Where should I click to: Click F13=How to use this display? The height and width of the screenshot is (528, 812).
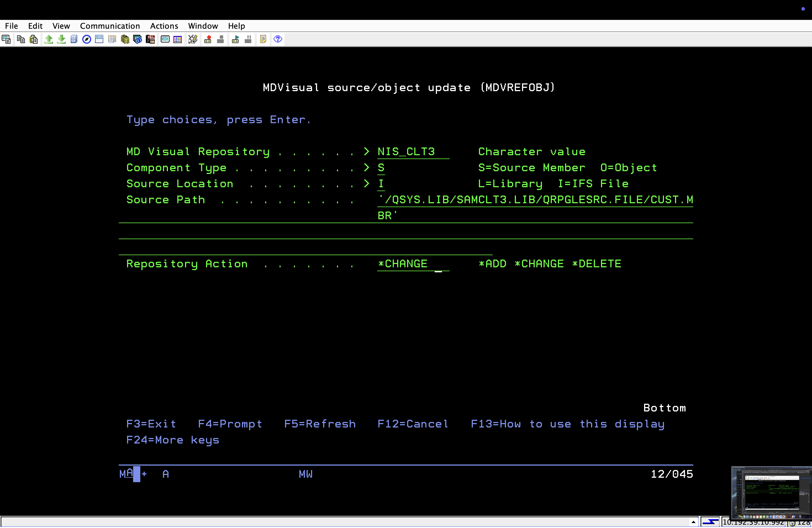click(568, 424)
